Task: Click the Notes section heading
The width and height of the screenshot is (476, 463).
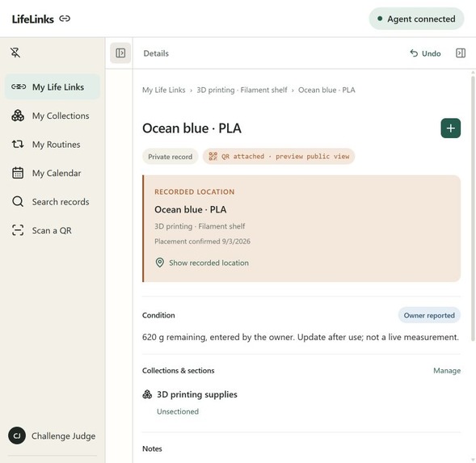Action: click(152, 448)
